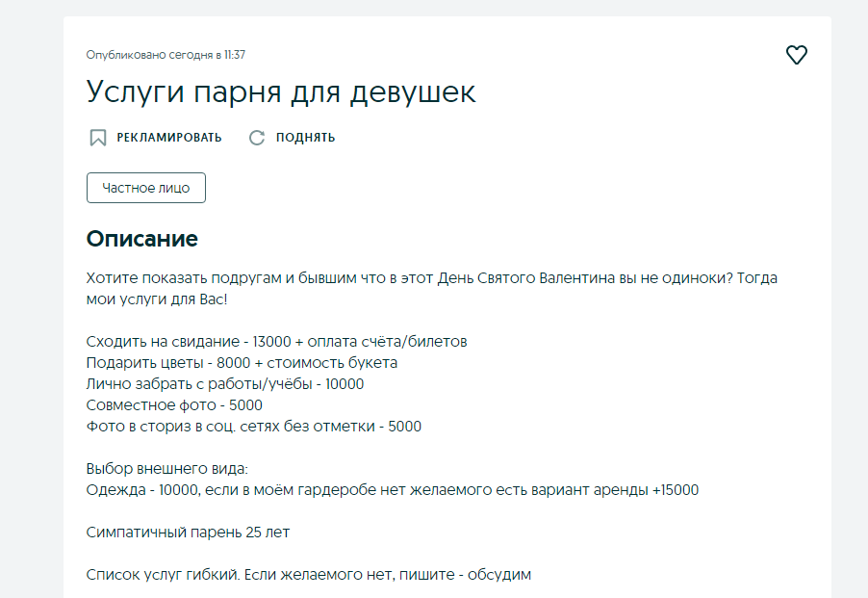Click the Одежда - 10000 rental option line
Viewport: 868px width, 598px height.
tap(393, 490)
